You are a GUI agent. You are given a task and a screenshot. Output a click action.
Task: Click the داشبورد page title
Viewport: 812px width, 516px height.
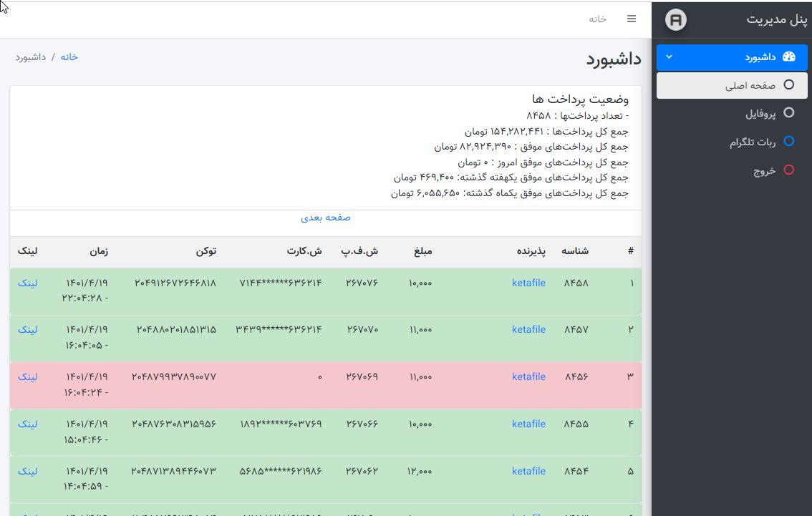614,59
